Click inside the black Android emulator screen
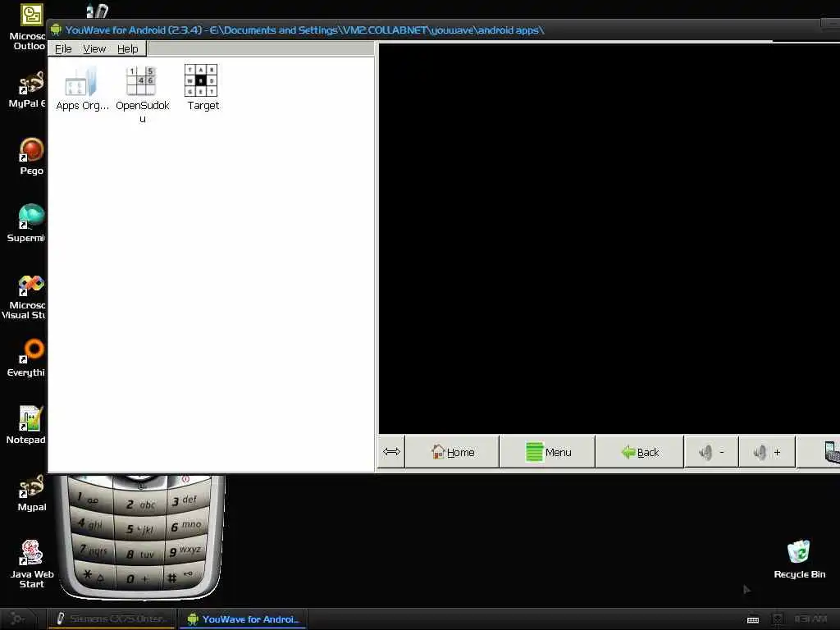The image size is (840, 630). tap(609, 239)
